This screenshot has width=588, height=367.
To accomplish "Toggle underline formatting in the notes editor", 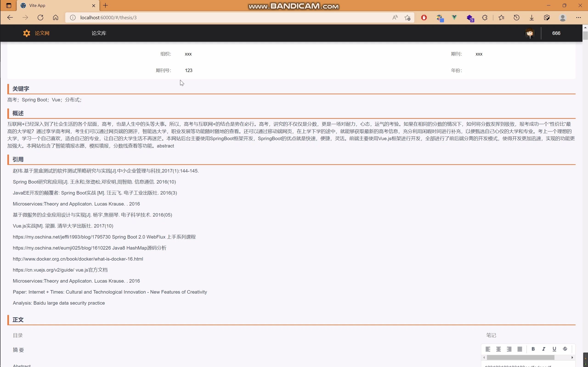I will (554, 349).
